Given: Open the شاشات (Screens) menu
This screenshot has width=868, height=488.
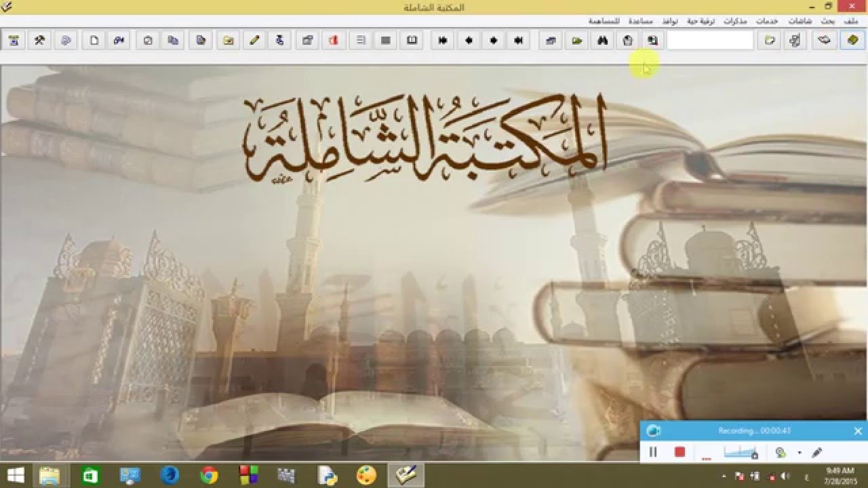Looking at the screenshot, I should point(800,21).
